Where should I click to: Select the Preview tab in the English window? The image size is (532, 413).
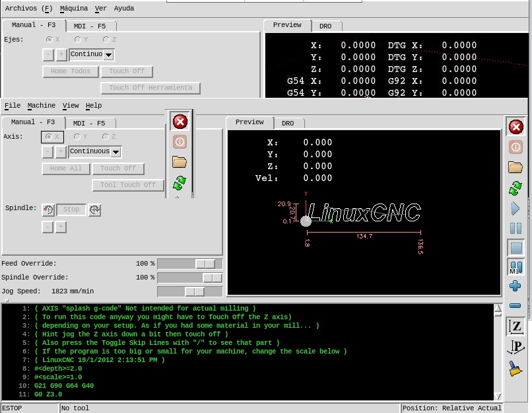click(x=249, y=122)
